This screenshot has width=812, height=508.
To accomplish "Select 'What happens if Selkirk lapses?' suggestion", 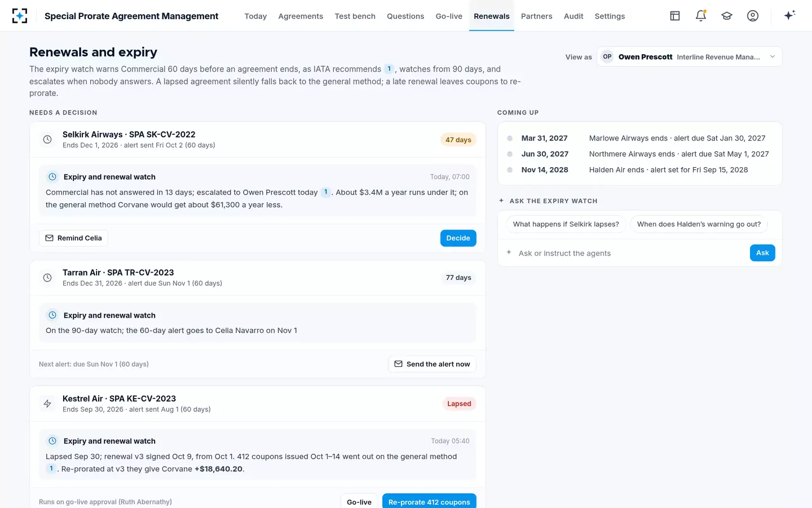I will [566, 224].
